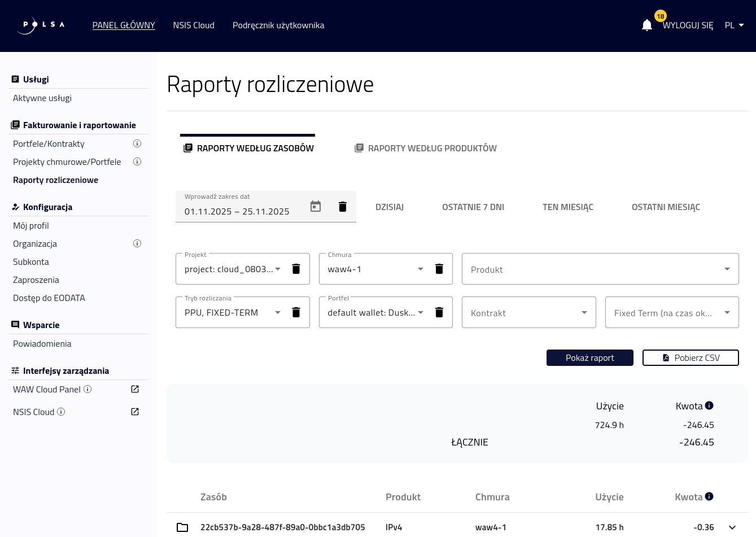The height and width of the screenshot is (537, 756).
Task: Show info for Portfele/Kontrakty
Action: [137, 143]
